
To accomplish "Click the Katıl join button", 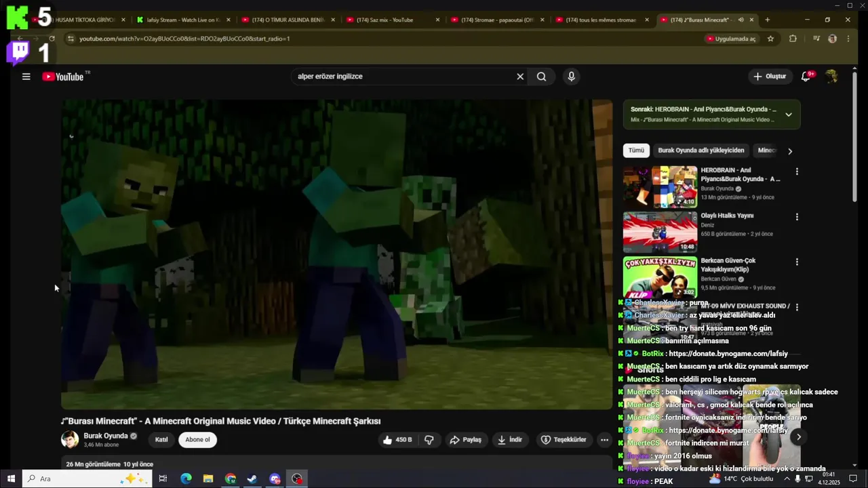I will pyautogui.click(x=161, y=440).
